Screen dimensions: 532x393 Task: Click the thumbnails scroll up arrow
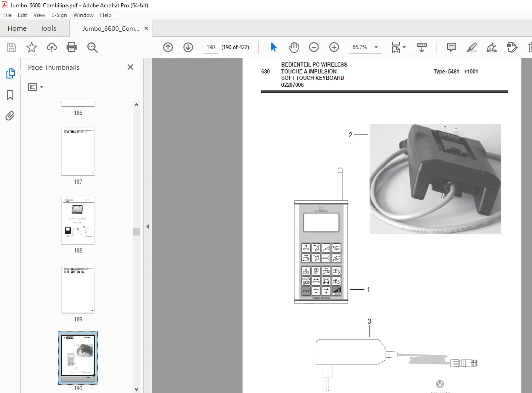coord(136,105)
